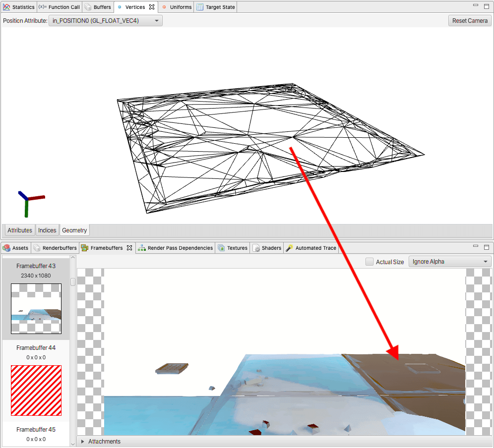494x448 pixels.
Task: Minimize the Framebuffers panel
Action: (x=476, y=246)
